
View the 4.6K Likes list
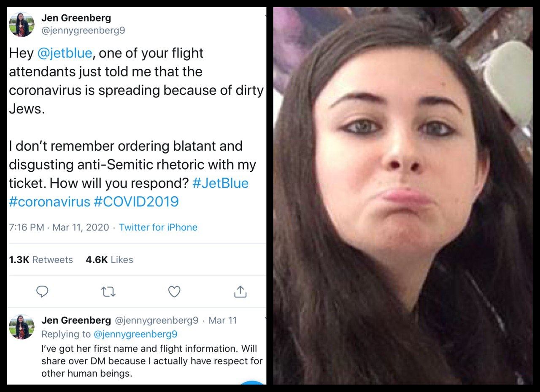coord(109,260)
